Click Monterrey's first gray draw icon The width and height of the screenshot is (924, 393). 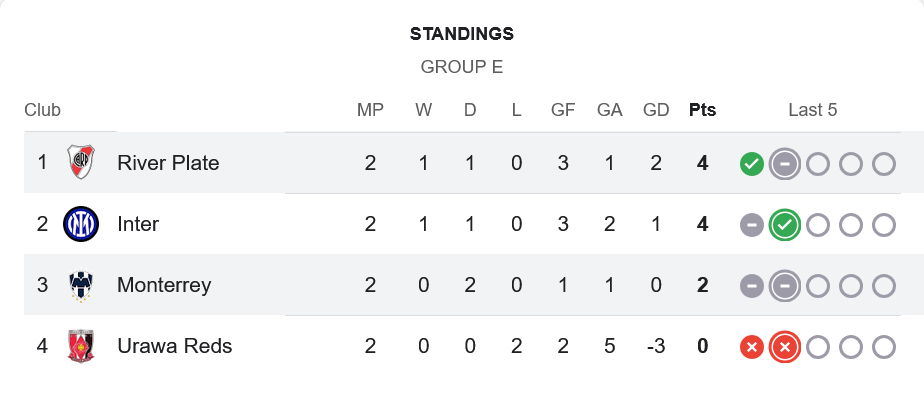(752, 286)
